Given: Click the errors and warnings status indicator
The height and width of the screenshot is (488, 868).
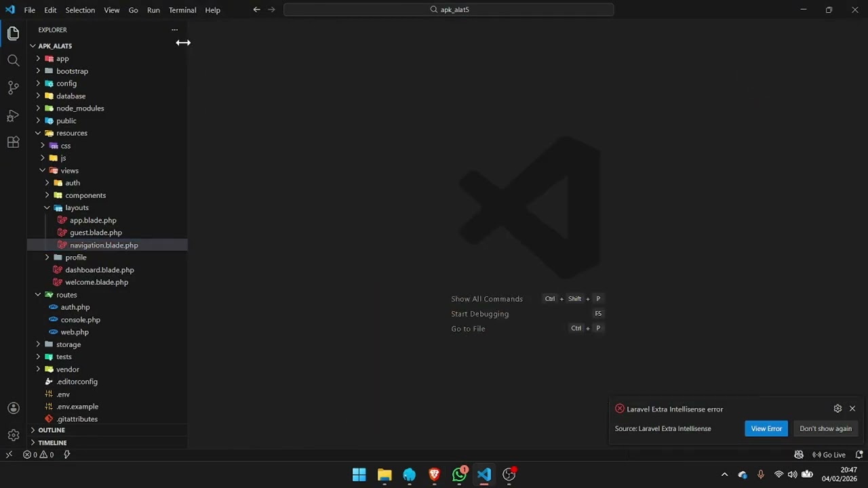Looking at the screenshot, I should click(38, 455).
